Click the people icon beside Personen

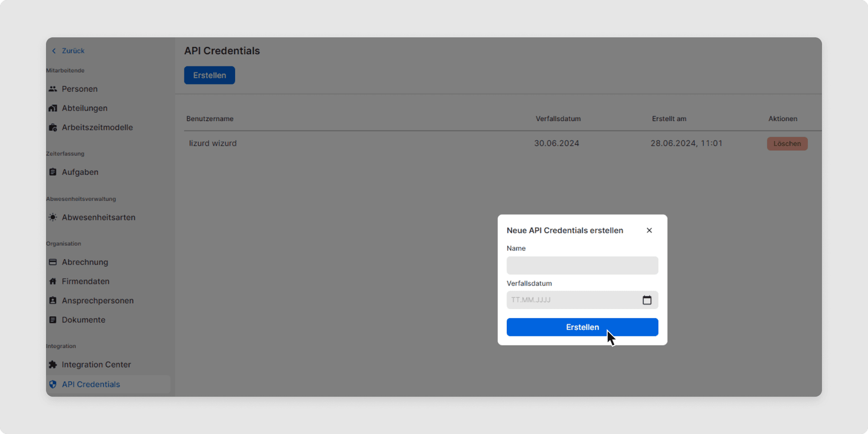tap(53, 89)
